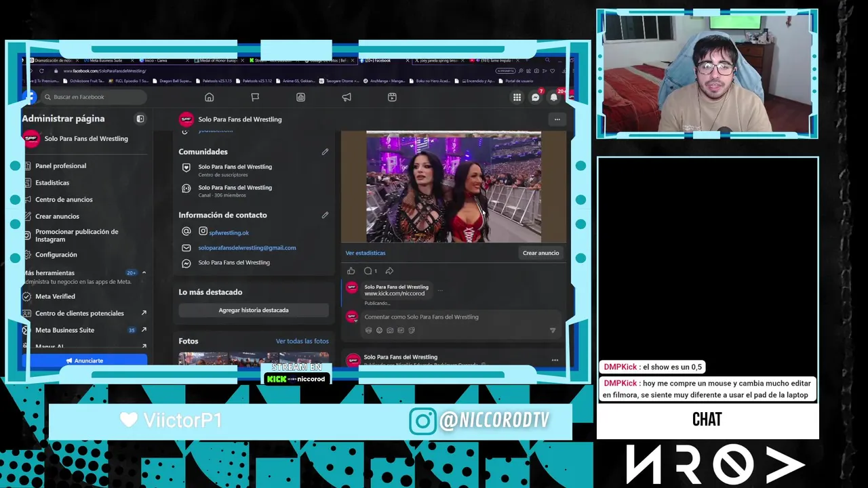This screenshot has width=868, height=488.
Task: Open page options three-dot menu beside page title
Action: [x=557, y=119]
